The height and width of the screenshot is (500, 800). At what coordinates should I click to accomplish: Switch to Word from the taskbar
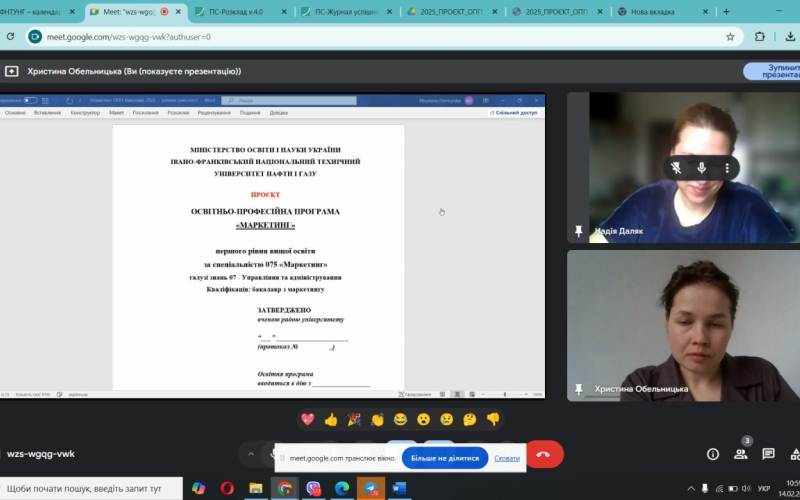(399, 489)
